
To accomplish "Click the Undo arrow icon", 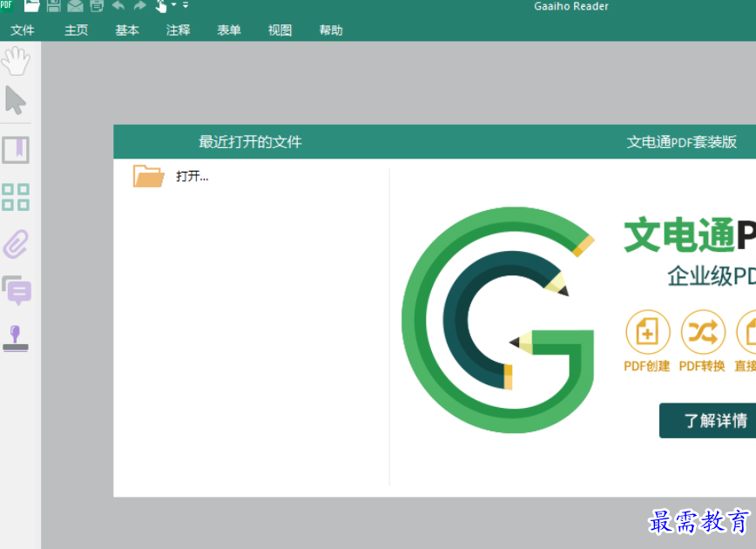I will [118, 5].
